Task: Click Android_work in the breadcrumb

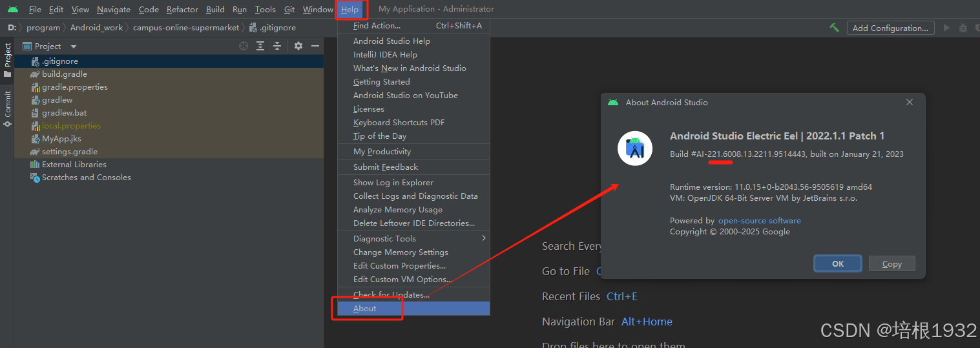Action: pyautogui.click(x=96, y=28)
